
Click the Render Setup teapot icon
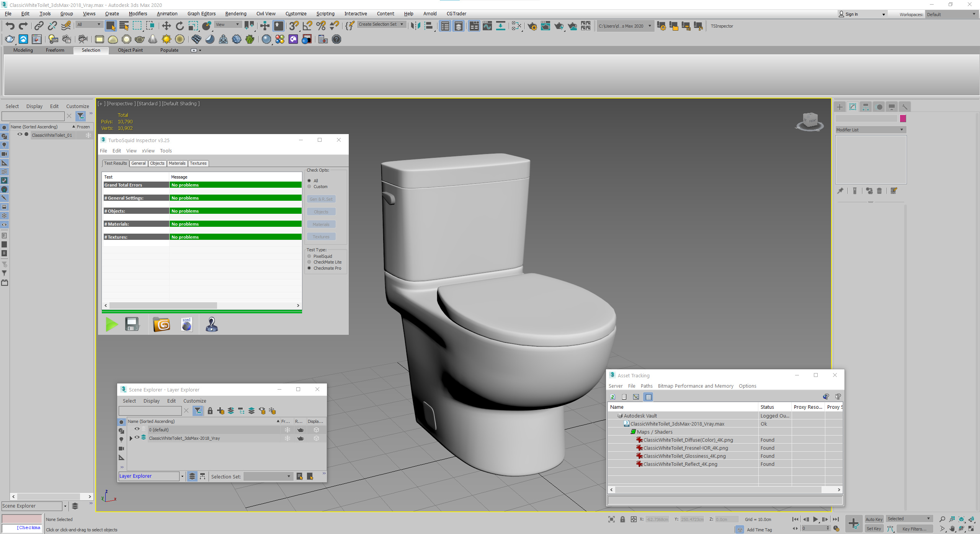[x=532, y=26]
